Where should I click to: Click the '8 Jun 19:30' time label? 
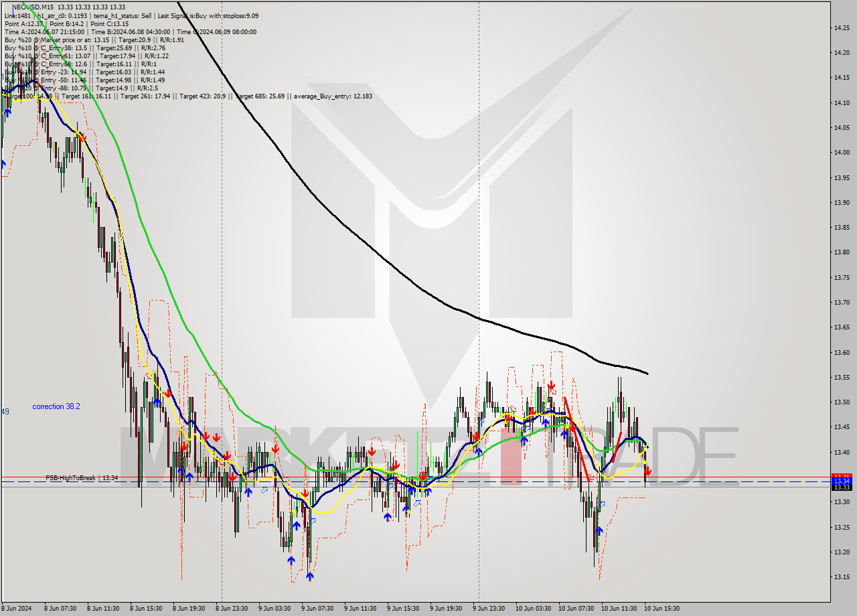click(189, 609)
